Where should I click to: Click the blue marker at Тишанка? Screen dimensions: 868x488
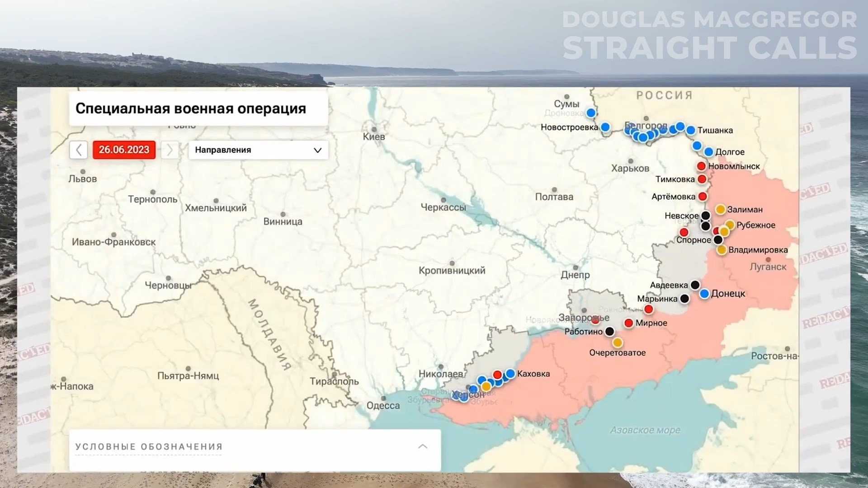(x=691, y=131)
